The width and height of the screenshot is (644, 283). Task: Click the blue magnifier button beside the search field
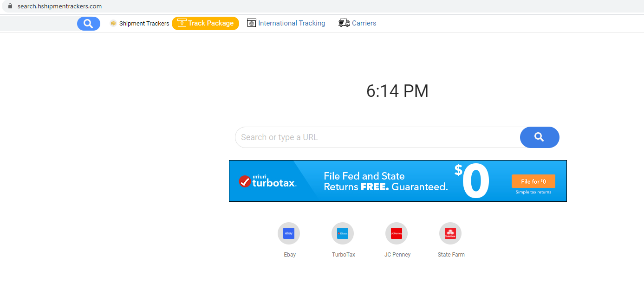[540, 137]
